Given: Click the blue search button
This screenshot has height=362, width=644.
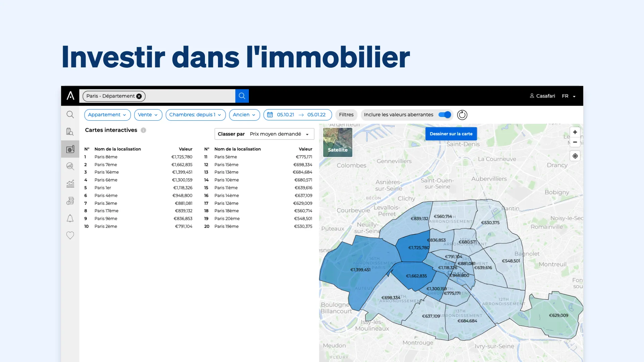Looking at the screenshot, I should tap(242, 96).
